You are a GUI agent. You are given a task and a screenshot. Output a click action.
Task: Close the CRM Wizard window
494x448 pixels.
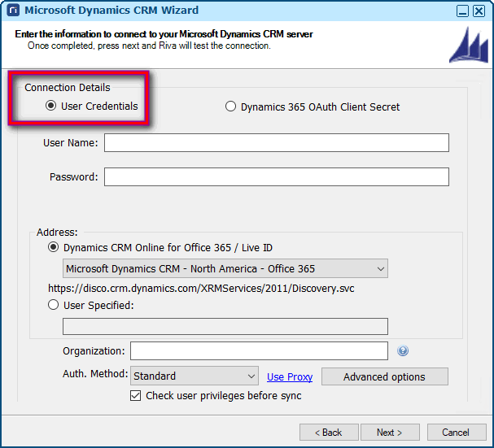479,11
